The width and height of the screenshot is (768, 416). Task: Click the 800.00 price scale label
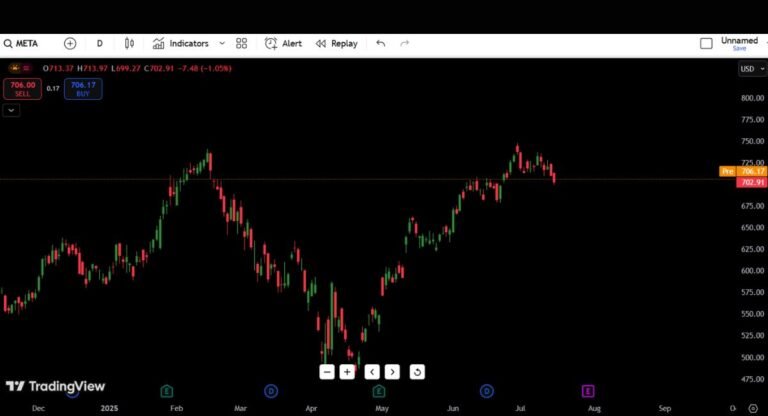752,98
